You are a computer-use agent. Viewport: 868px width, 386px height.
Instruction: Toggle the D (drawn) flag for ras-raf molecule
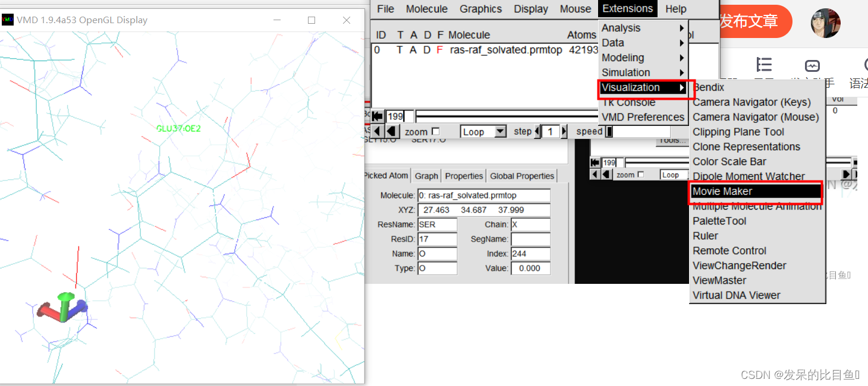click(x=426, y=50)
